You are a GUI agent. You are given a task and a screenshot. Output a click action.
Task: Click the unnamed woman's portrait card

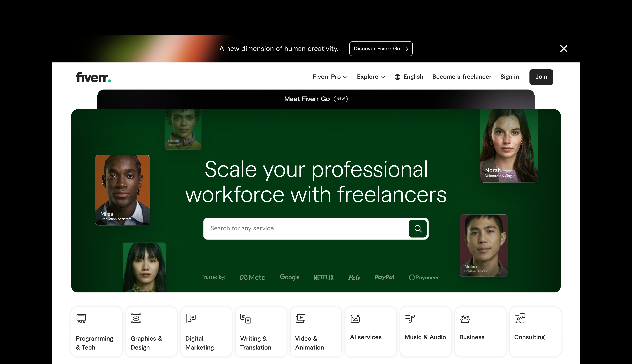coord(144,267)
